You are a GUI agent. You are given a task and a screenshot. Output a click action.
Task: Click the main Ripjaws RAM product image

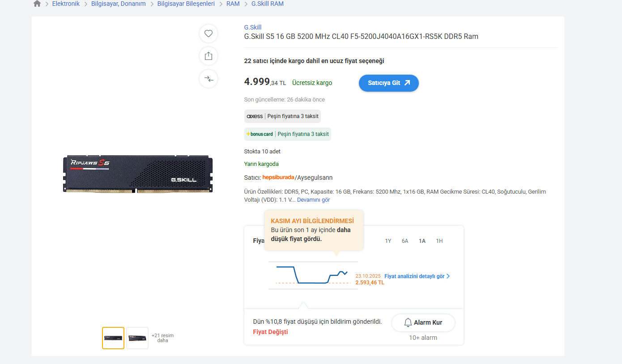[138, 174]
